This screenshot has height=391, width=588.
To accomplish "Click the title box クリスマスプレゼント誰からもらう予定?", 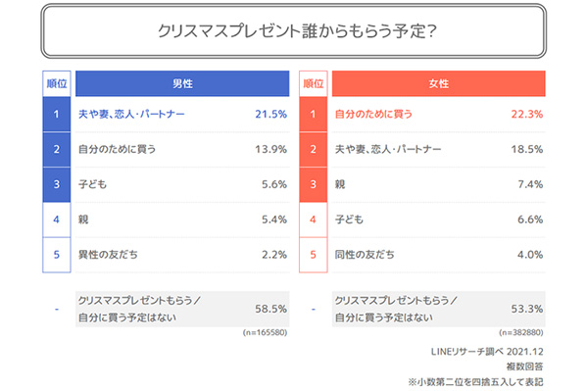I will pos(294,30).
